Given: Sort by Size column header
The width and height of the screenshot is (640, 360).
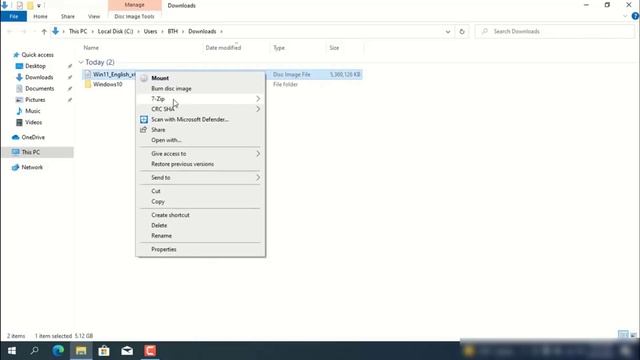Looking at the screenshot, I should (x=334, y=48).
